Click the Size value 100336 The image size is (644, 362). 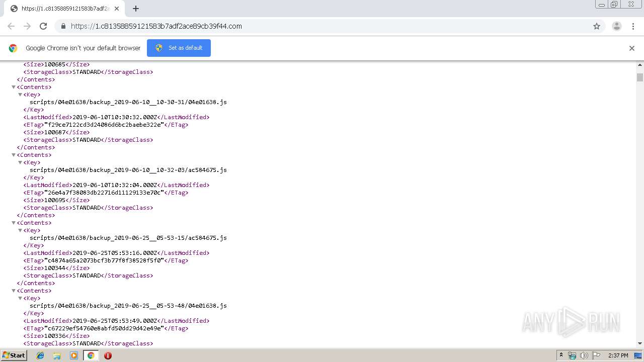(55, 336)
